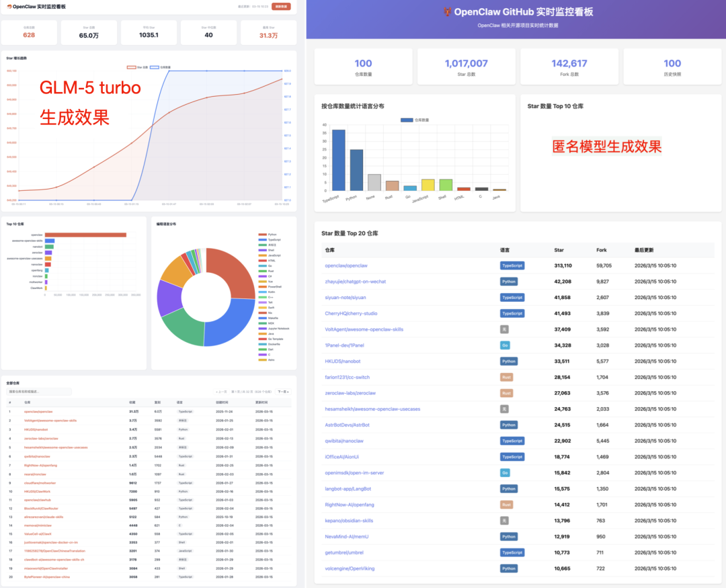This screenshot has width=726, height=588.
Task: Open the kepano/obsidian-skills repository link
Action: point(349,521)
